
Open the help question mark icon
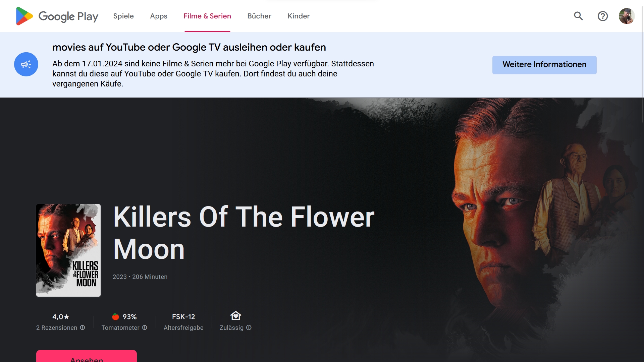point(603,16)
